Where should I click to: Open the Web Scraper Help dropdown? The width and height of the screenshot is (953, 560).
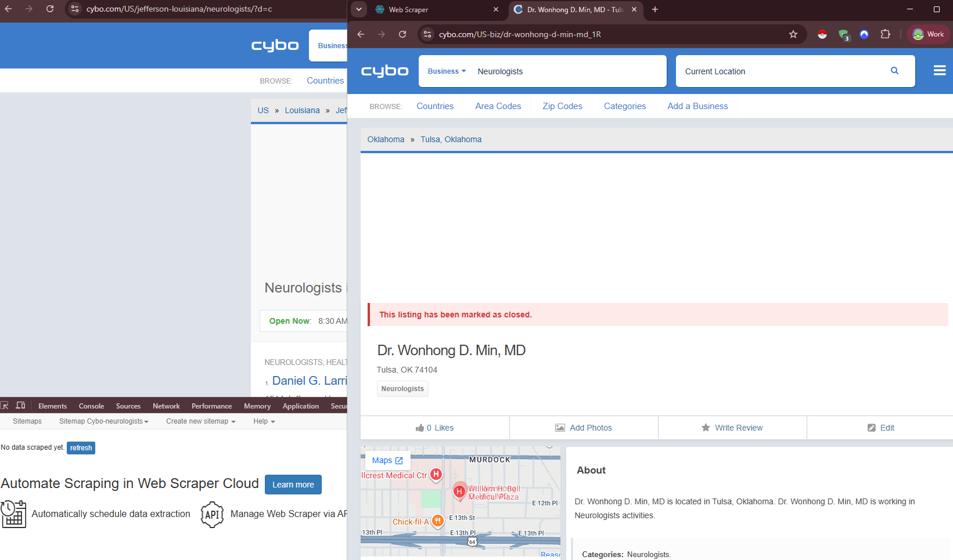[264, 421]
